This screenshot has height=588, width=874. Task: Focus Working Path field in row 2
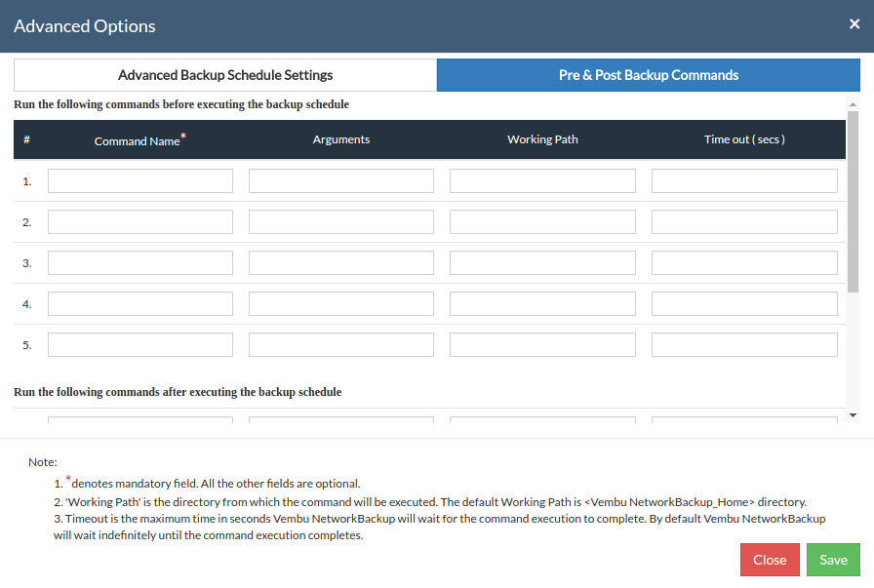tap(542, 221)
